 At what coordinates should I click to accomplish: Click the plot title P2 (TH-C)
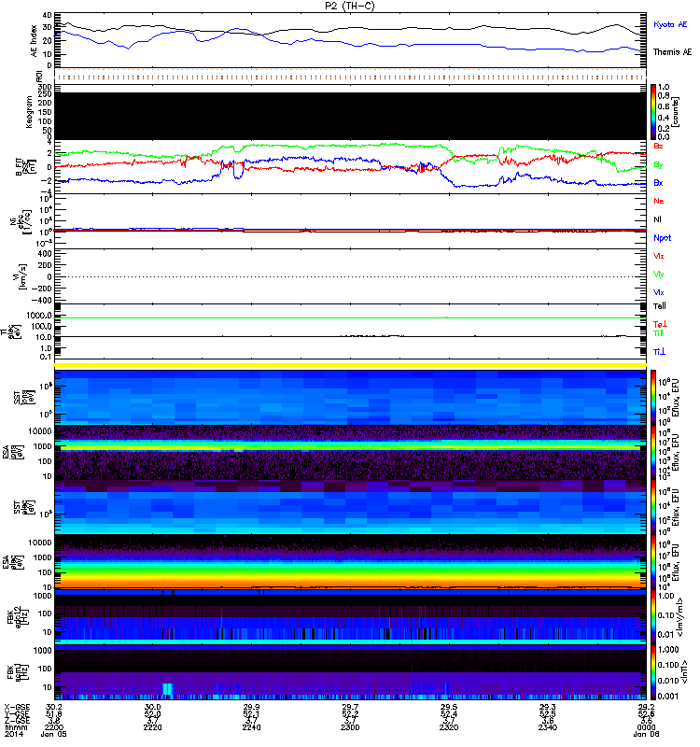click(x=349, y=6)
